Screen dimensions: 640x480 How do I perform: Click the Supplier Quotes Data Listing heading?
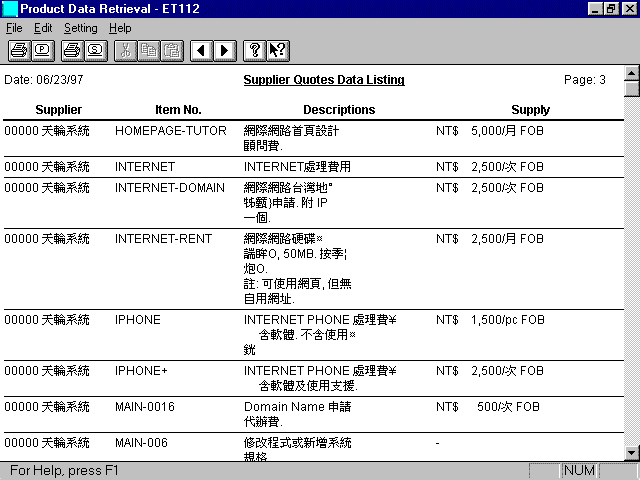[x=324, y=80]
